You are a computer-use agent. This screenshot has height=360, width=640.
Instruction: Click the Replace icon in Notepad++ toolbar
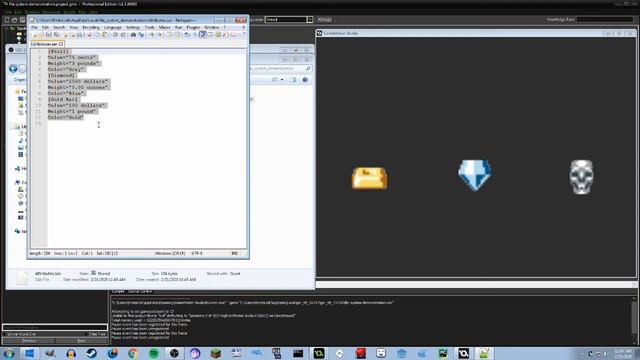coord(141,35)
